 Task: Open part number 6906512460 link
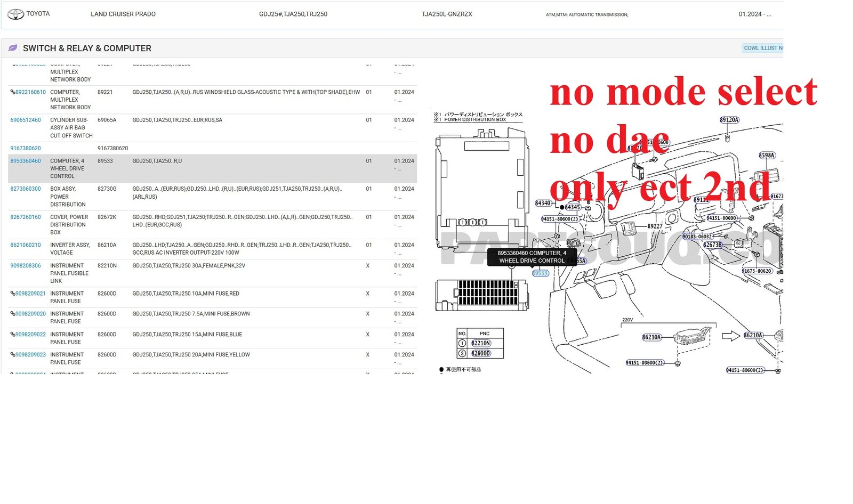pos(26,120)
